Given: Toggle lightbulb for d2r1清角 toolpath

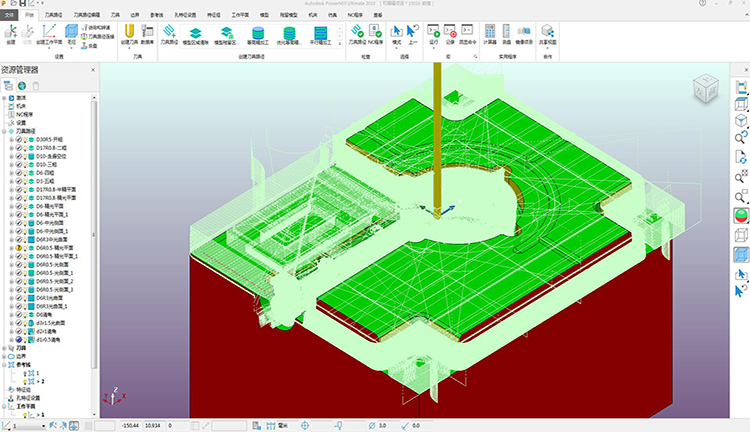Looking at the screenshot, I should [x=24, y=332].
